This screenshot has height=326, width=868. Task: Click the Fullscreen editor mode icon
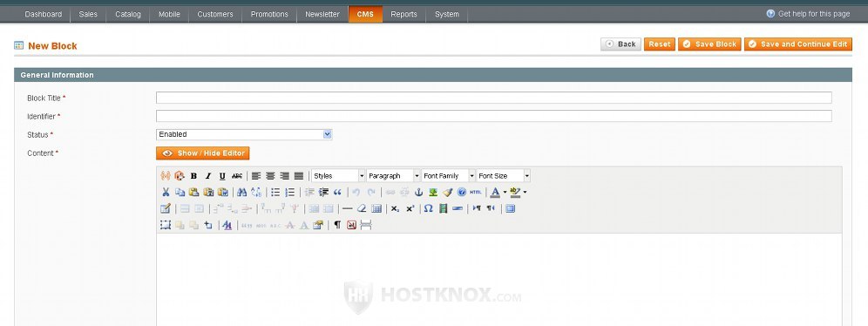tap(511, 208)
